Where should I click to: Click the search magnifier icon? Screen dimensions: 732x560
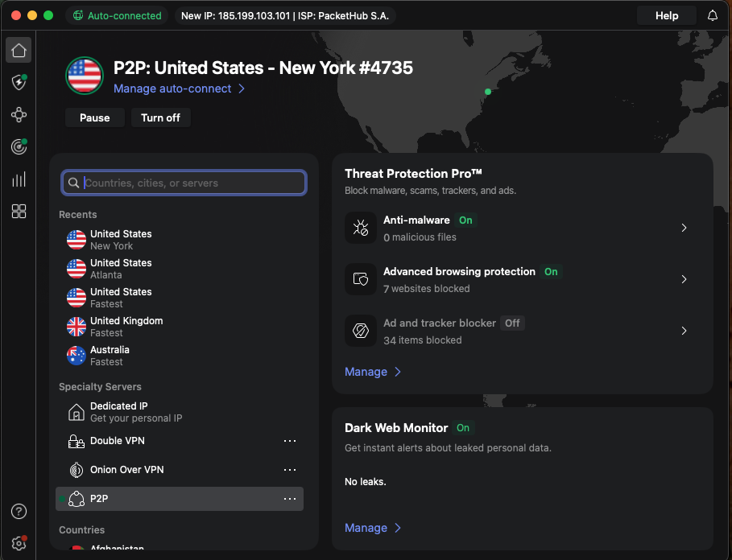(x=74, y=183)
